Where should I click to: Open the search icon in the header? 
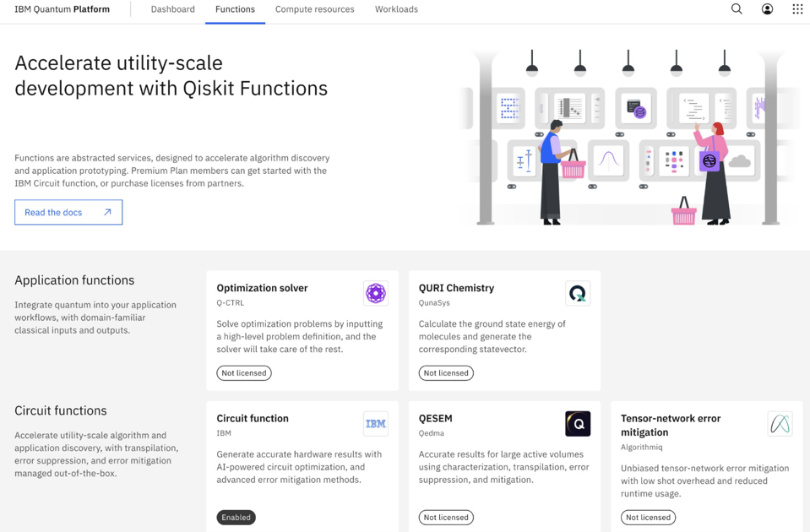[736, 9]
